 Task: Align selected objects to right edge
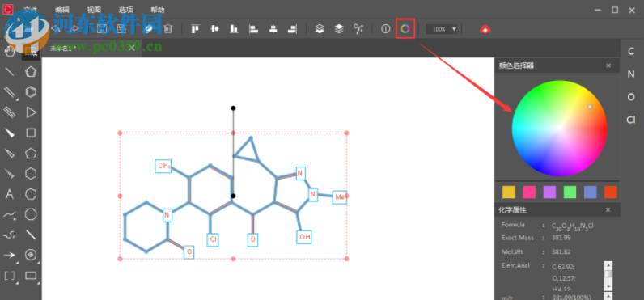point(292,29)
